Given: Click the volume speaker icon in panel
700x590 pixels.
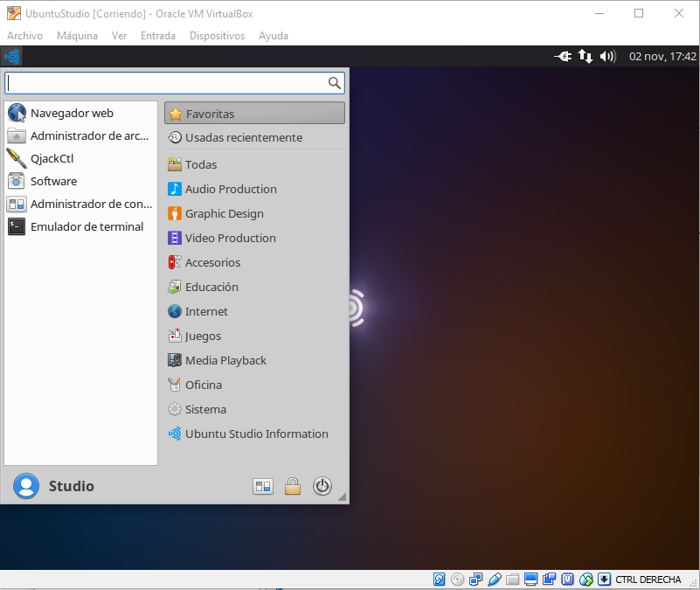Looking at the screenshot, I should tap(608, 57).
